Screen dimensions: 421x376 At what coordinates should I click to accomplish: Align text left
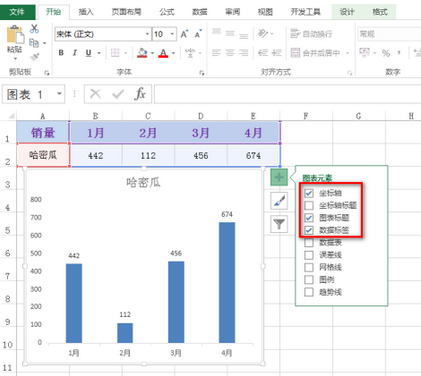click(x=216, y=53)
